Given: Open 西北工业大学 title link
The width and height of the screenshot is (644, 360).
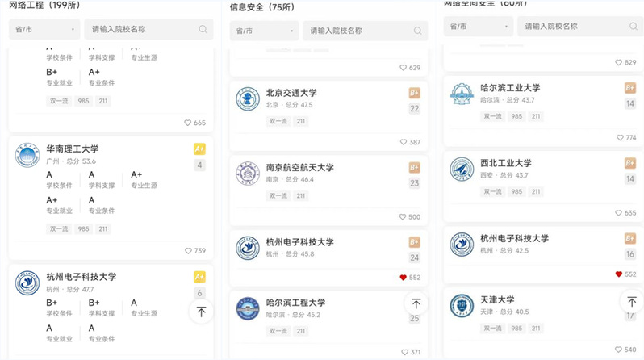Looking at the screenshot, I should tap(506, 163).
